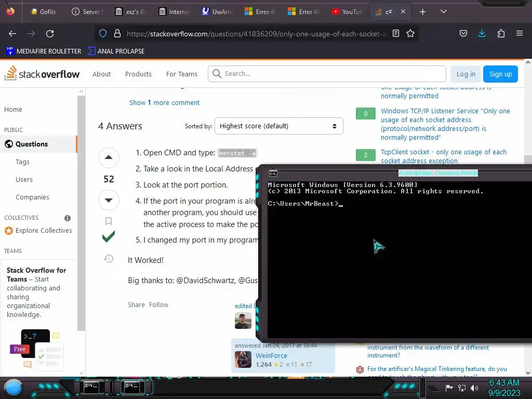Close the c# Stack Overflow tab

click(403, 11)
